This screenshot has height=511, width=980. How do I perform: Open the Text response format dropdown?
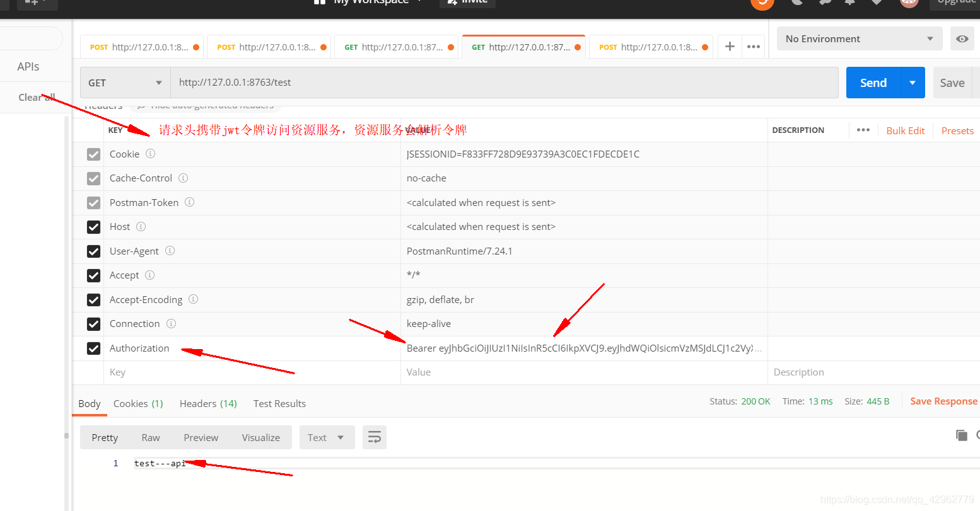(x=327, y=437)
